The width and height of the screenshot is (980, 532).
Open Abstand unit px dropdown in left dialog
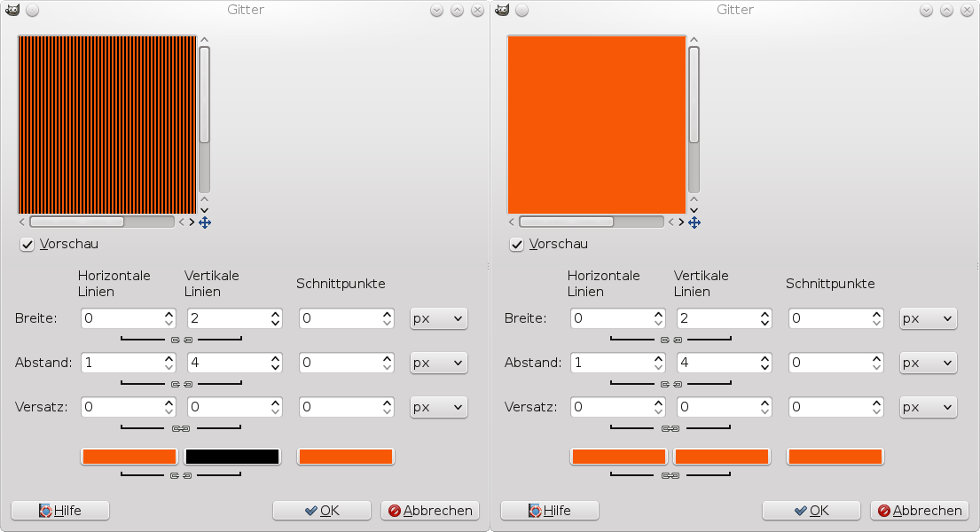click(438, 364)
